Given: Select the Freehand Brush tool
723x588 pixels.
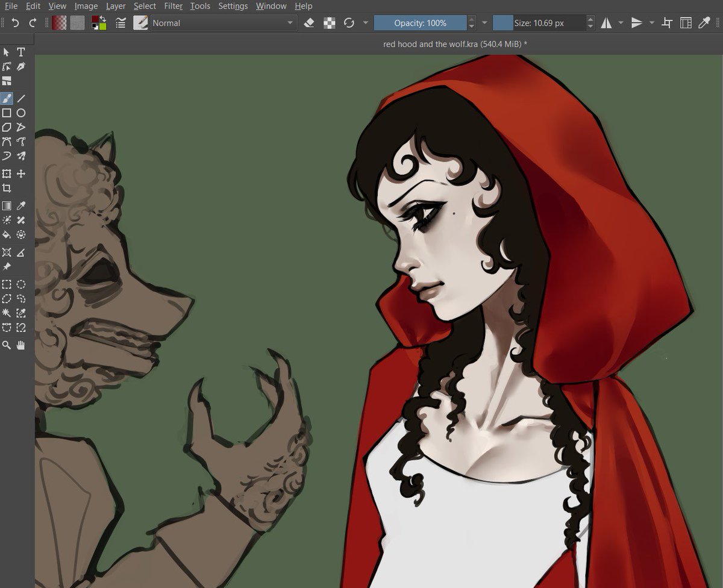Looking at the screenshot, I should coord(7,98).
